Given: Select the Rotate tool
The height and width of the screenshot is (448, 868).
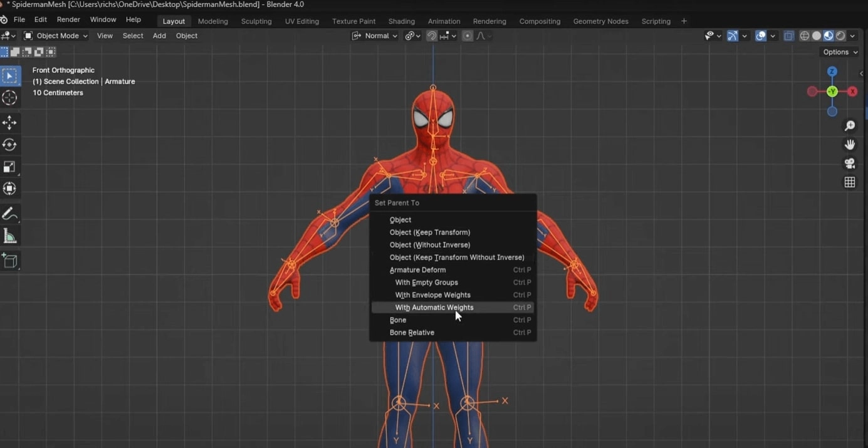Looking at the screenshot, I should tap(10, 145).
